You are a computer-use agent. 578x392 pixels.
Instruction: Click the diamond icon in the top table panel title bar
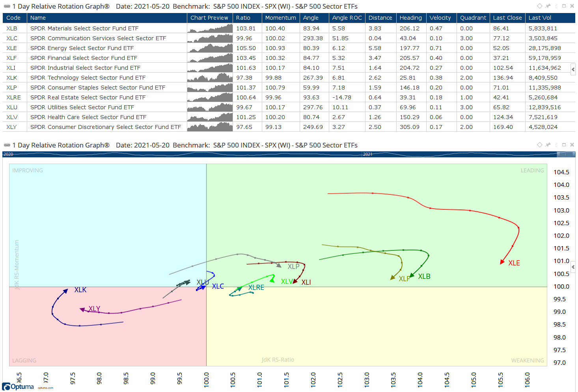[540, 6]
